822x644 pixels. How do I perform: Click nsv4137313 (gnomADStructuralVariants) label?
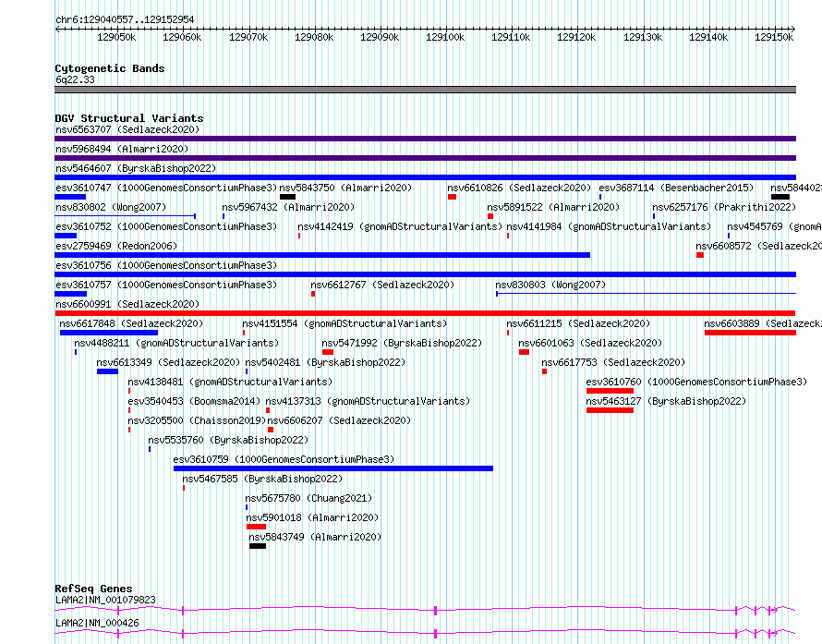pos(368,401)
